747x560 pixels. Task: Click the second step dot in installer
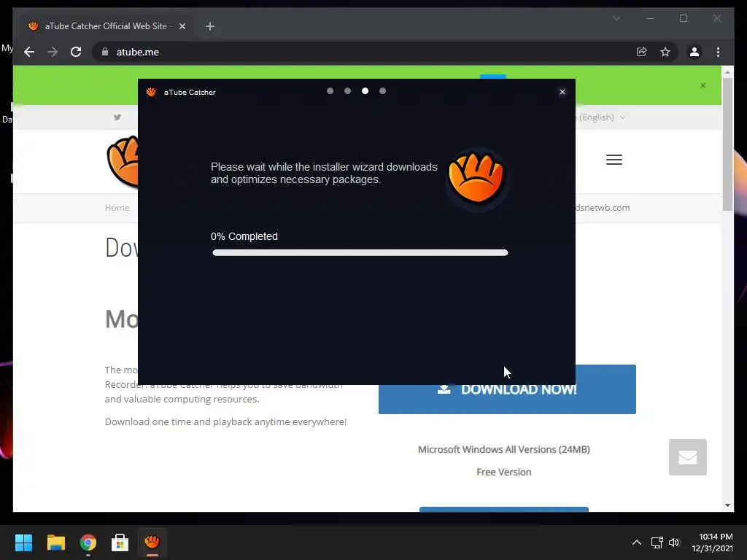pos(348,91)
